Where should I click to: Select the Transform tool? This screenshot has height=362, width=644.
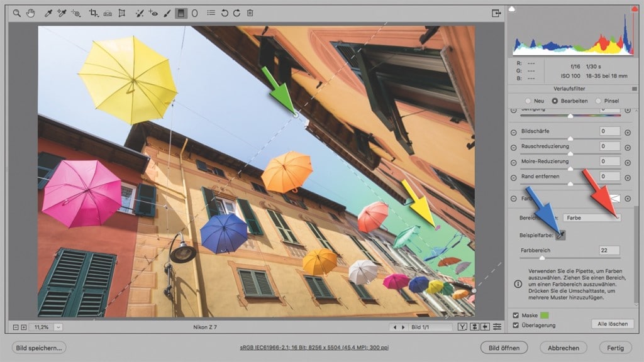122,13
